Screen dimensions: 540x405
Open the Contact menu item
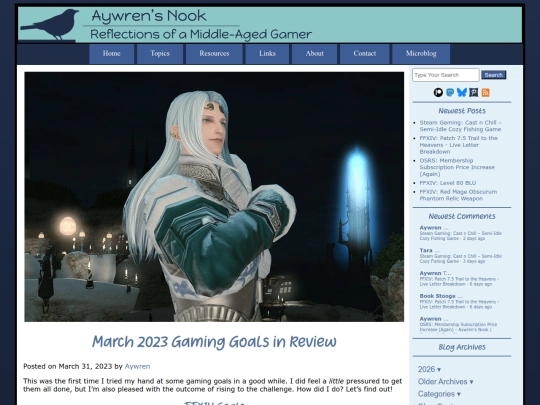(x=365, y=54)
